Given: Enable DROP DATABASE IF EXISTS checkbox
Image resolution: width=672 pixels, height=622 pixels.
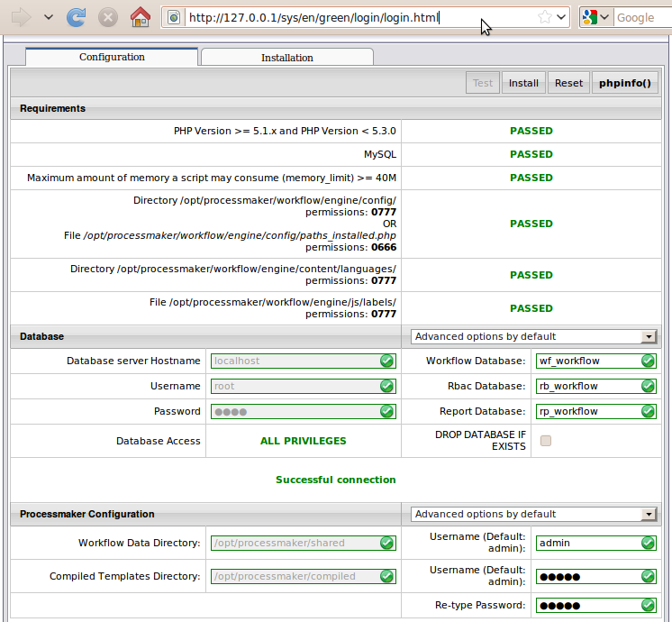Looking at the screenshot, I should tap(545, 441).
